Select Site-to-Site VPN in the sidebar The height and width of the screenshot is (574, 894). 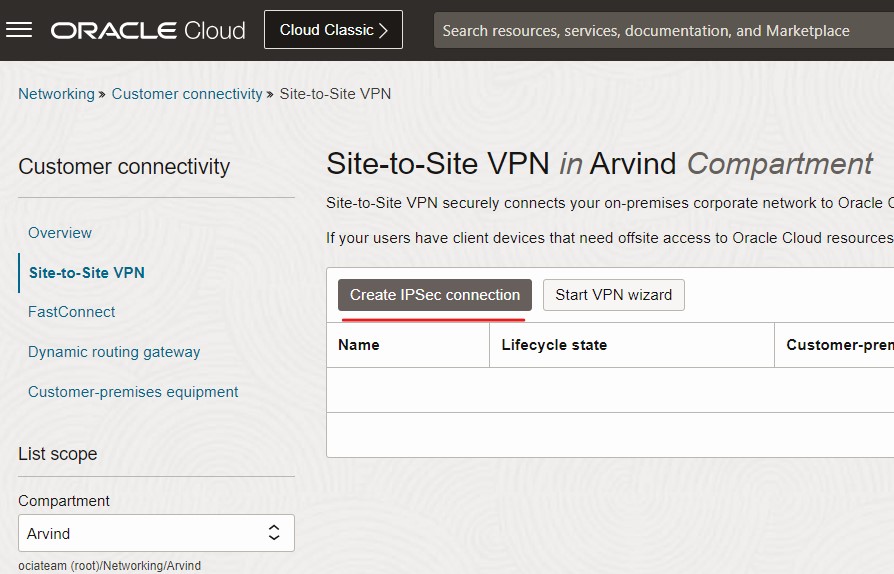click(x=87, y=272)
